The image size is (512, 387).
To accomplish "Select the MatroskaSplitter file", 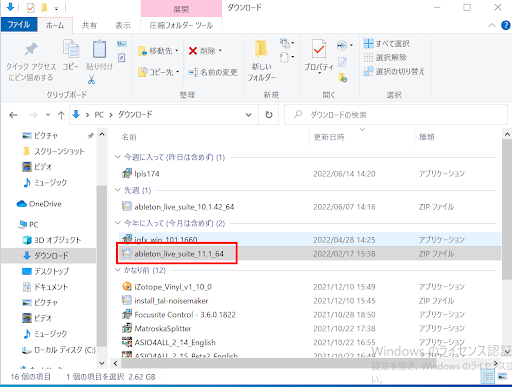I will pyautogui.click(x=310, y=329).
